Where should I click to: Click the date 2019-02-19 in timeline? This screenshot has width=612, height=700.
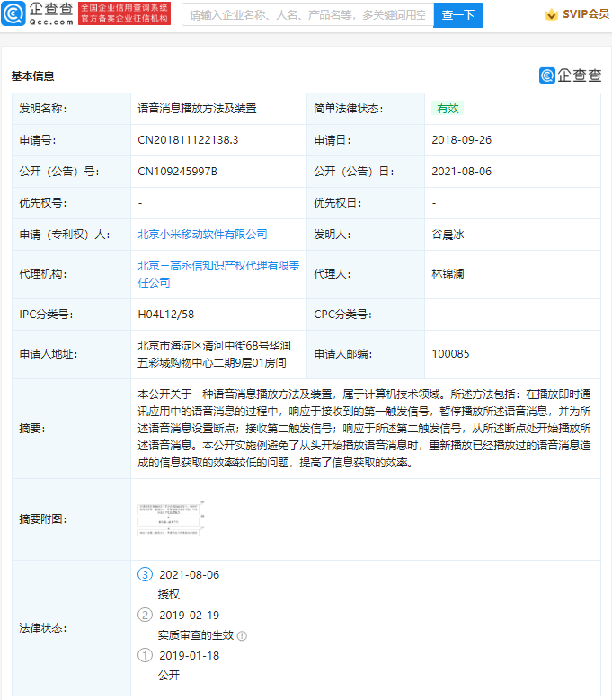[190, 616]
